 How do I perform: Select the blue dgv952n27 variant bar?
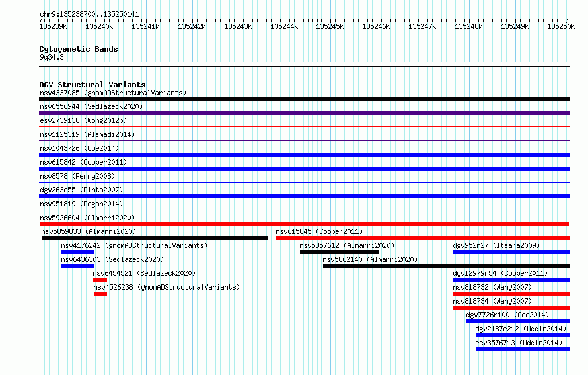511,252
